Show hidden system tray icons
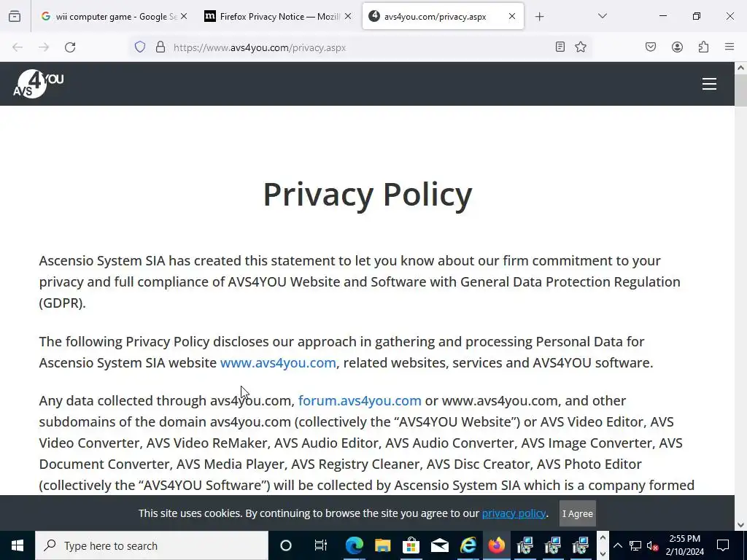Image resolution: width=747 pixels, height=560 pixels. click(x=617, y=545)
